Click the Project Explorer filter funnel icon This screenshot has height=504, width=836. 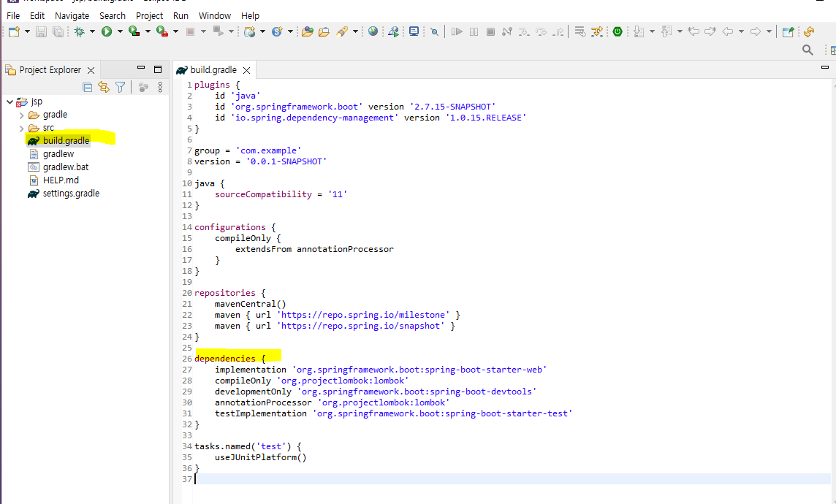pyautogui.click(x=121, y=88)
